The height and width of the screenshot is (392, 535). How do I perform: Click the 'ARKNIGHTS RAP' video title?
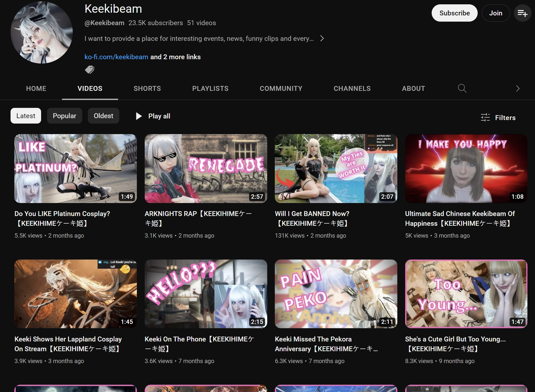(x=198, y=218)
